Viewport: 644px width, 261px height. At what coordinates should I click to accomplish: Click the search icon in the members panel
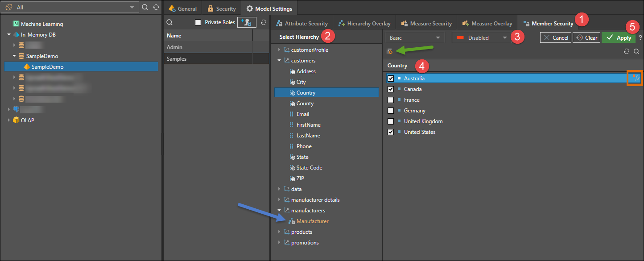tap(636, 52)
